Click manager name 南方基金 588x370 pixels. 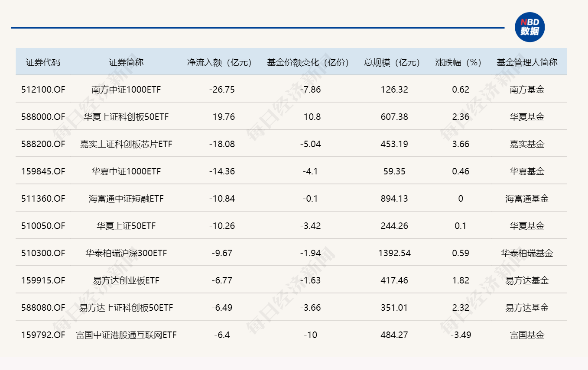pyautogui.click(x=527, y=90)
